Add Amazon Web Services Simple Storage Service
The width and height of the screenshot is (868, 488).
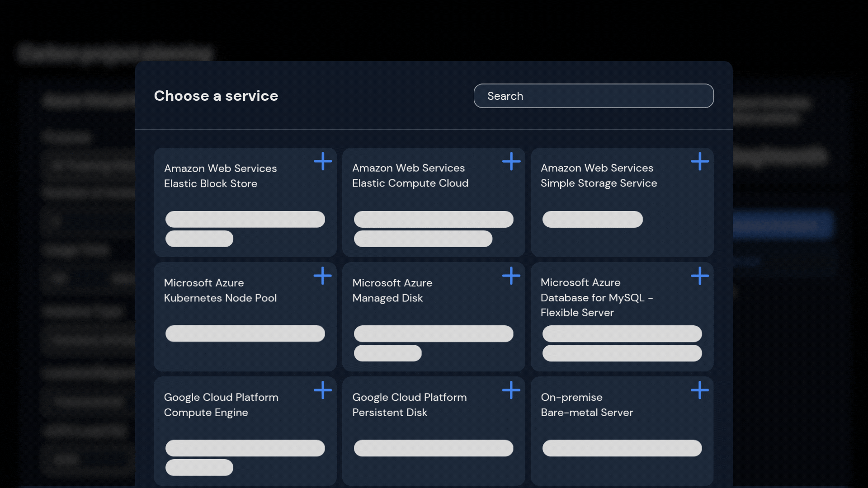point(700,161)
